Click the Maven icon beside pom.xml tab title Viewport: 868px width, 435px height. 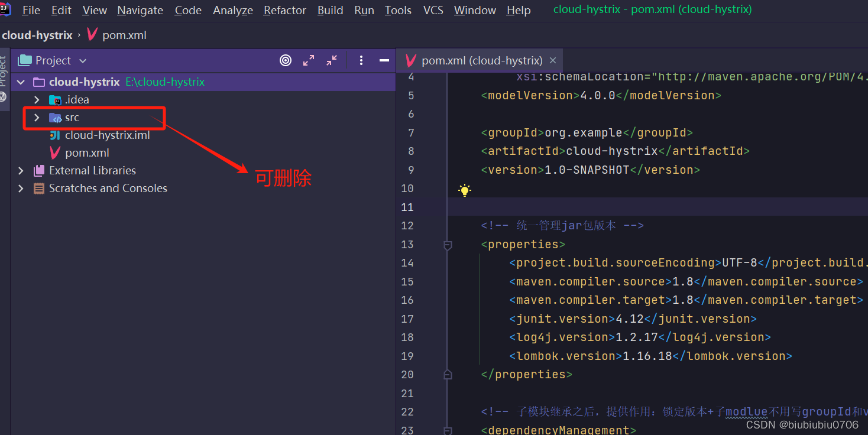tap(410, 60)
